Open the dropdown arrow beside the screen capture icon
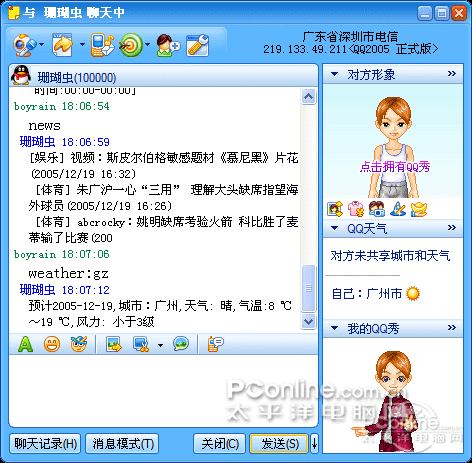 click(160, 345)
